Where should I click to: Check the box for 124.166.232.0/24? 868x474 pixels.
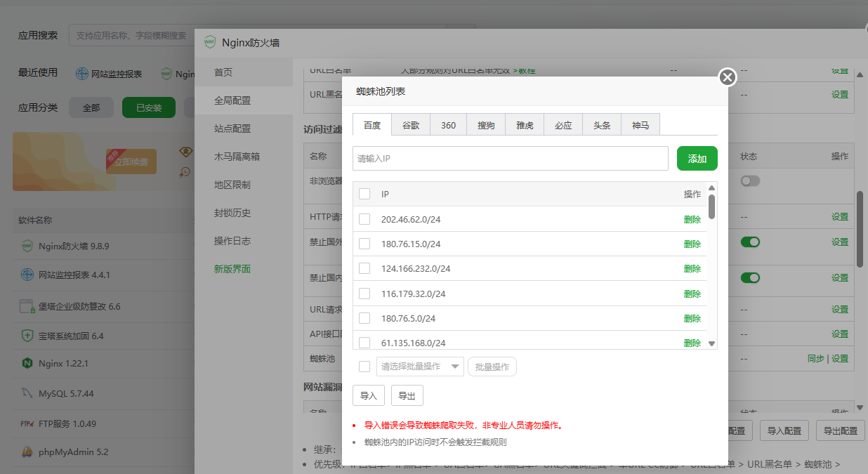364,268
